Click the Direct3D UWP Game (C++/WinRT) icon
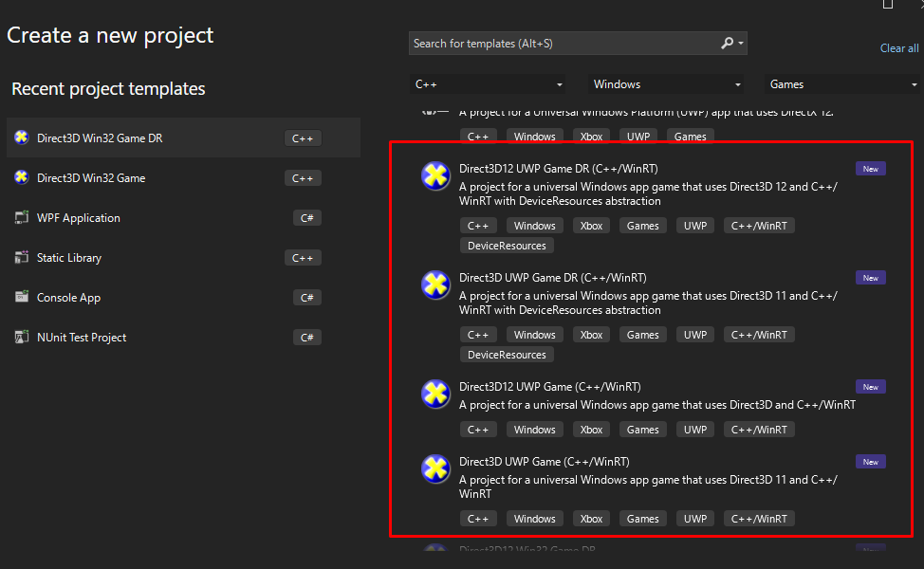Screen dimensions: 924x569 [435, 468]
